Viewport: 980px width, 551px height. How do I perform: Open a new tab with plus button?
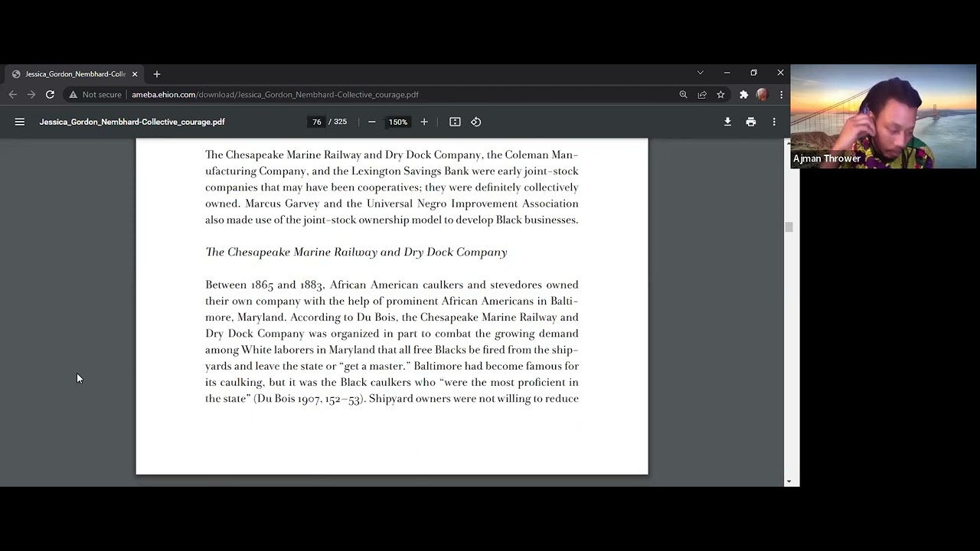[157, 74]
